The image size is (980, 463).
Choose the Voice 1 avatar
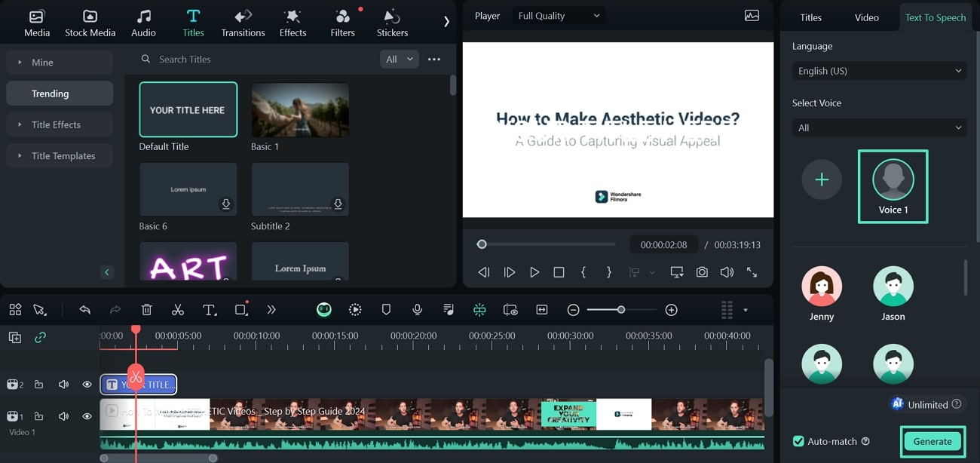893,179
